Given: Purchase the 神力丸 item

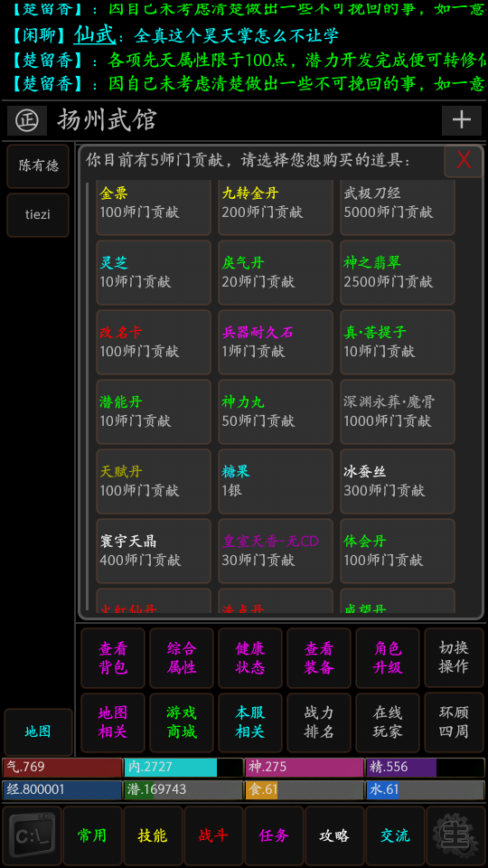Looking at the screenshot, I should tap(275, 412).
